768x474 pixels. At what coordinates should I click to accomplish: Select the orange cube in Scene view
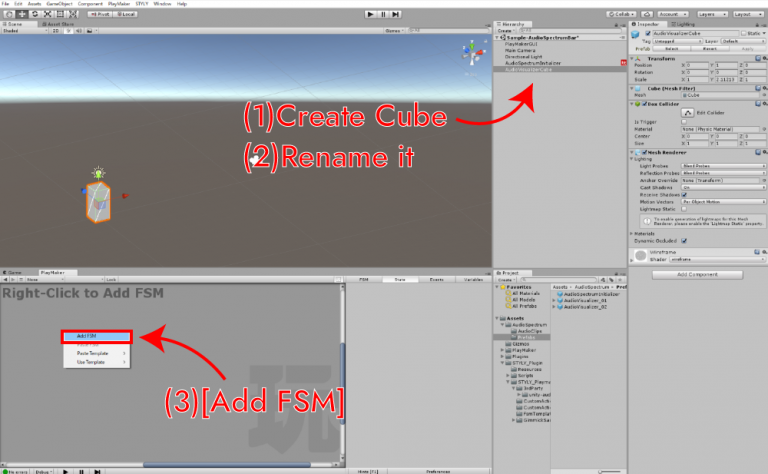[x=97, y=201]
